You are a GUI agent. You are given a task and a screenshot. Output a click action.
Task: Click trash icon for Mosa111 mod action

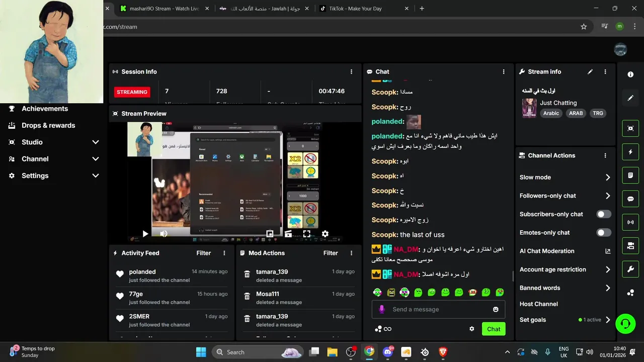[247, 297]
